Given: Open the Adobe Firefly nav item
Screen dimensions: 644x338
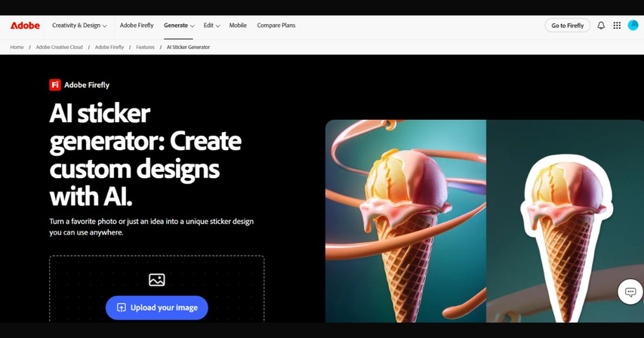Looking at the screenshot, I should (x=137, y=26).
